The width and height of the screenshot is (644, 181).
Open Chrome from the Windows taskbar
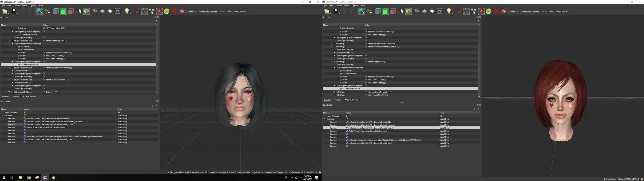click(x=29, y=178)
